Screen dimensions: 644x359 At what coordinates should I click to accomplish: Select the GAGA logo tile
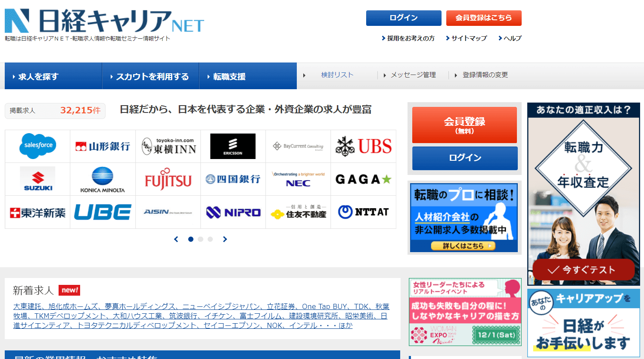point(363,179)
